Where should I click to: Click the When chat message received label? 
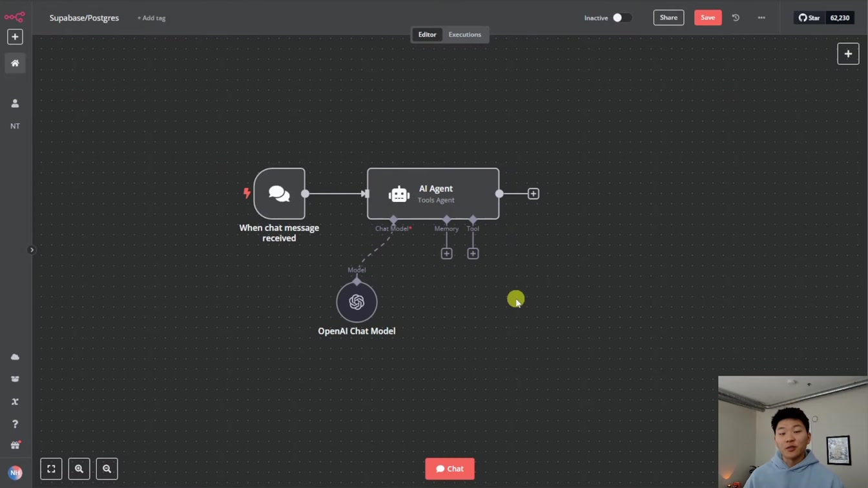click(x=279, y=233)
